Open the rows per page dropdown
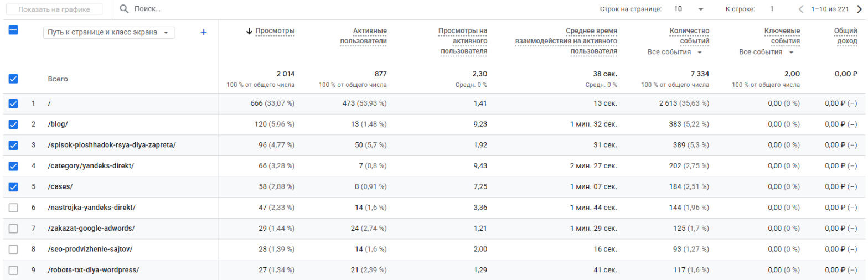This screenshot has height=280, width=868. (x=689, y=9)
